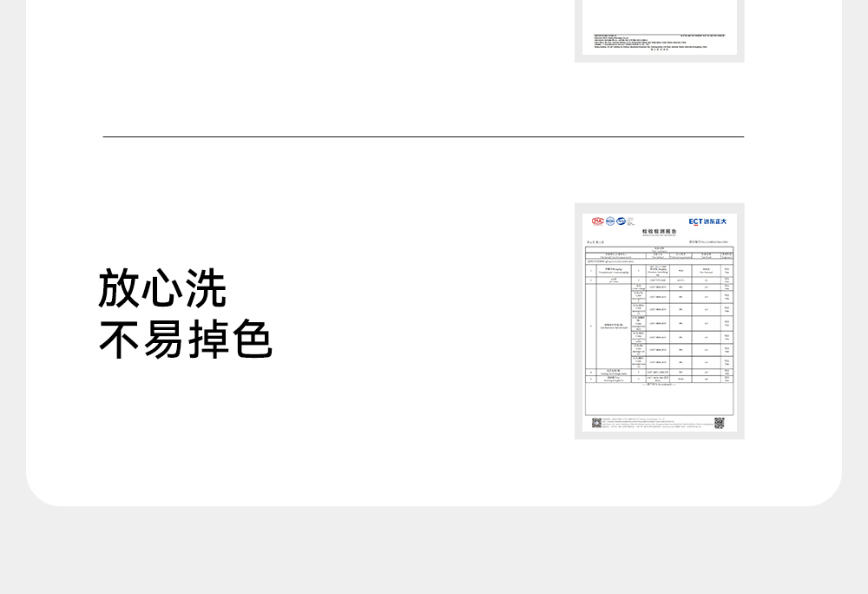Screen dimensions: 868x594
Task: Click the left QR code on the ECT report
Action: tap(597, 423)
